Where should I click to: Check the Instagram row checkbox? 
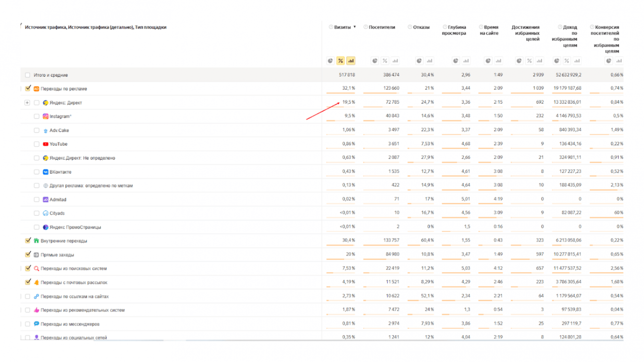click(x=37, y=116)
